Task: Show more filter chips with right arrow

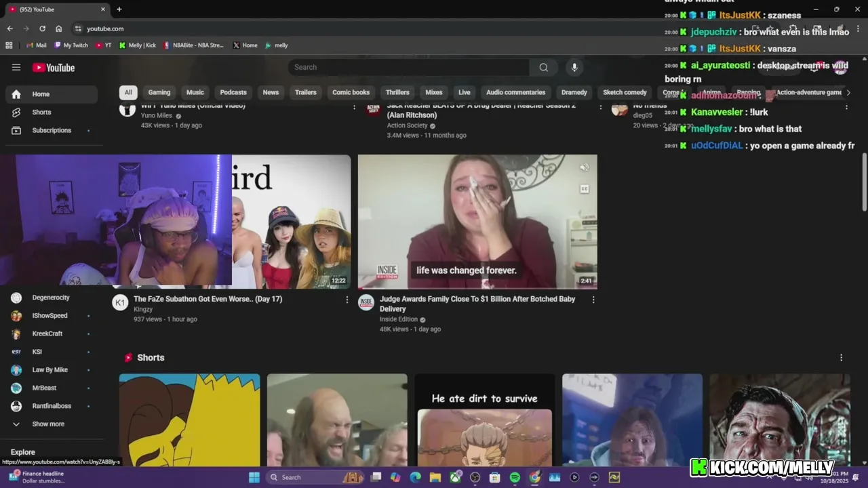Action: click(848, 92)
